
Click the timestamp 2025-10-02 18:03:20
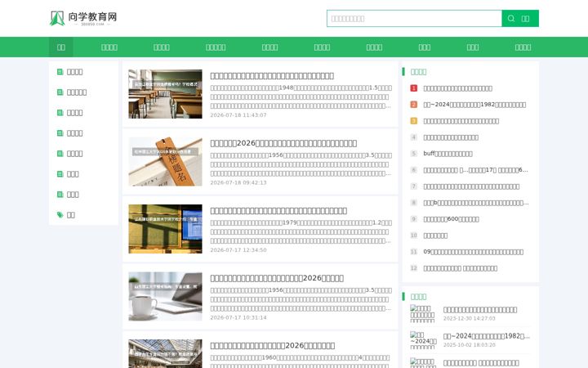click(x=469, y=345)
